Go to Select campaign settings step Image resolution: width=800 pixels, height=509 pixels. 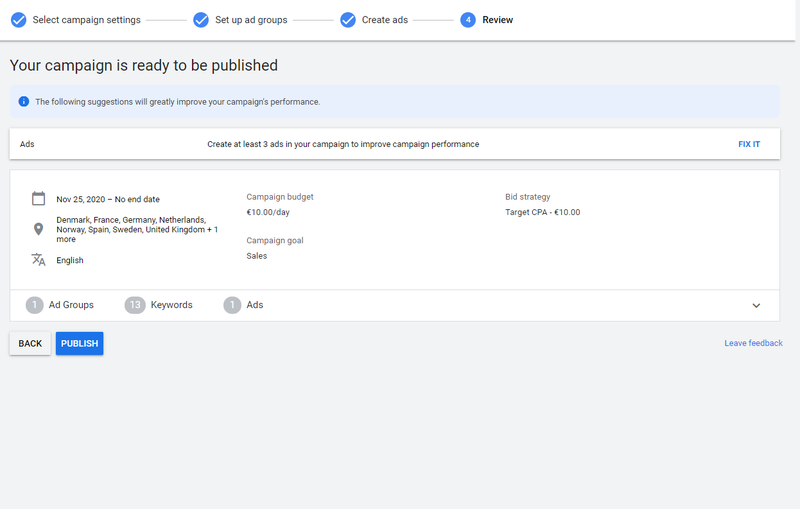[87, 20]
